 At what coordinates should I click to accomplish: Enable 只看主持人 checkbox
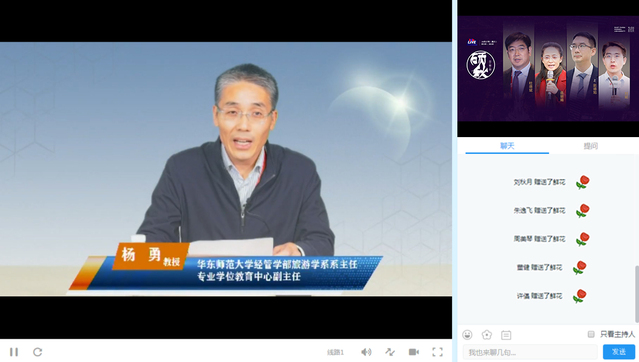pyautogui.click(x=591, y=334)
